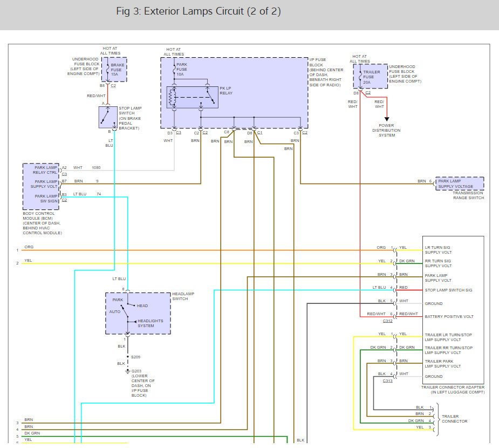Click the PK LP RELAY symbol
This screenshot has width=499, height=448.
coord(193,97)
